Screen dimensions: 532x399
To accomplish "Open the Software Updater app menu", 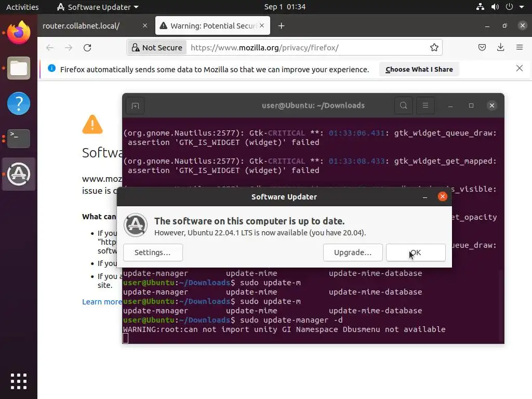I will 98,7.
